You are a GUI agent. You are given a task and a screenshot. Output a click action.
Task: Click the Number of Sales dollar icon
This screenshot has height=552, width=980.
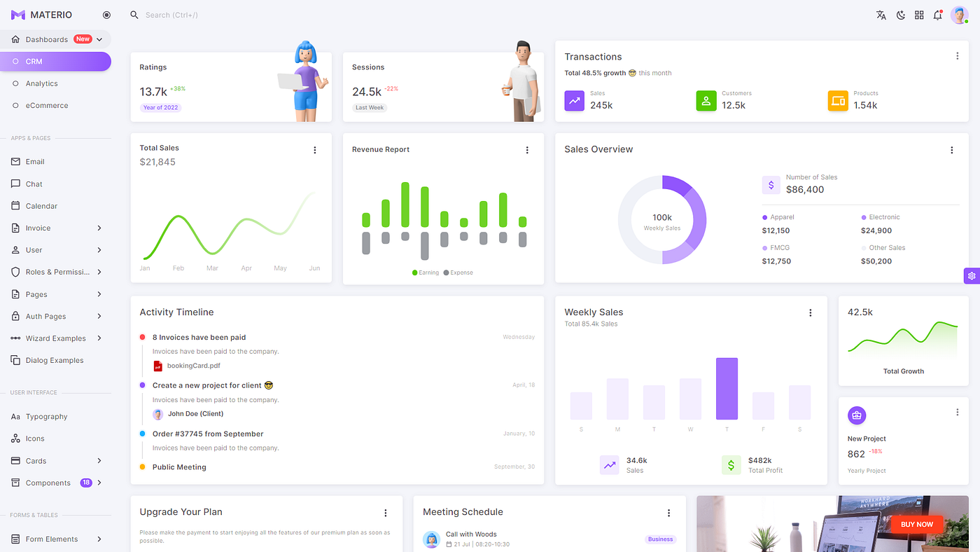tap(771, 185)
